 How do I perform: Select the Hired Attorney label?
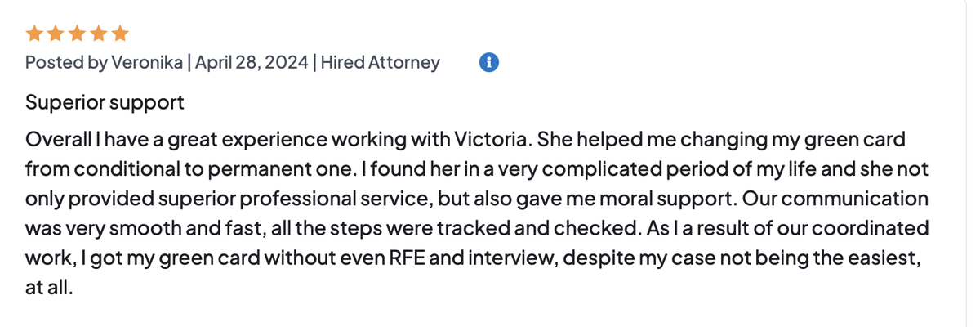tap(380, 63)
